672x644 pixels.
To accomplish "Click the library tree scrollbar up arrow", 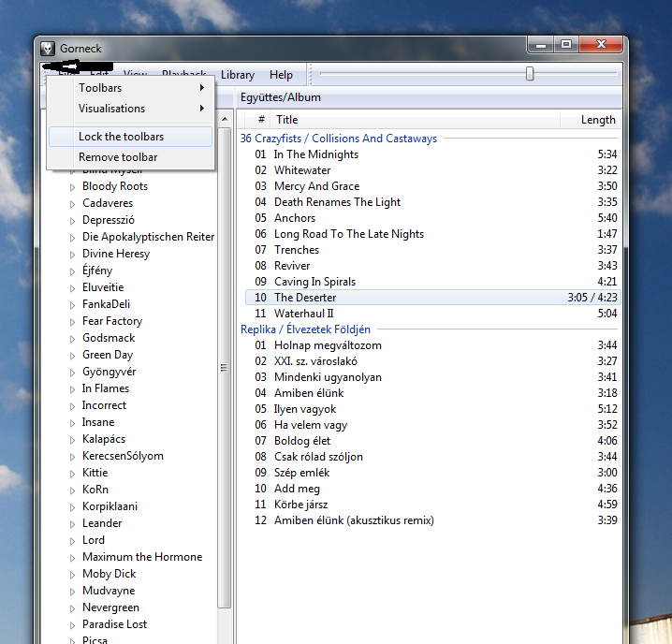I will (x=225, y=119).
